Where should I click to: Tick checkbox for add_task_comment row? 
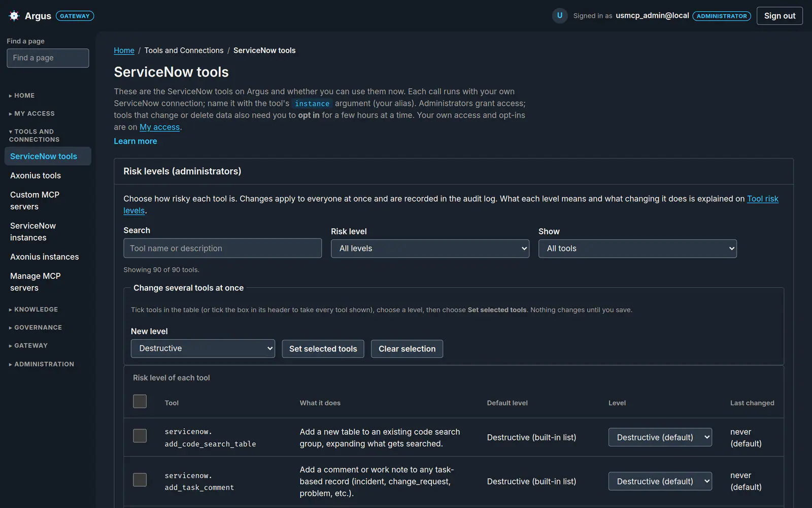point(140,480)
